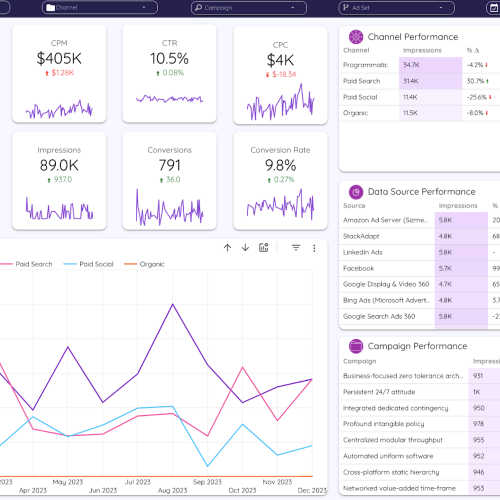Select the CPC metric card

(x=280, y=75)
